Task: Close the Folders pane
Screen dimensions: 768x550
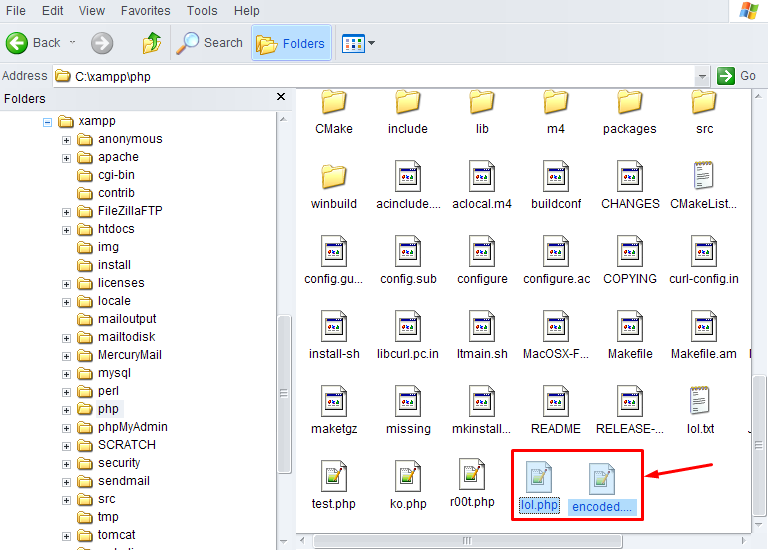Action: [x=281, y=96]
